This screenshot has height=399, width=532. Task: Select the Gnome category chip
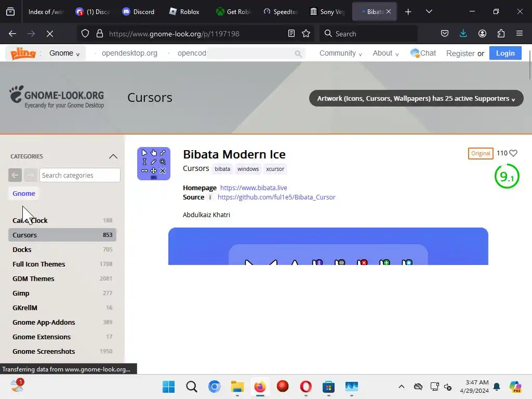click(24, 193)
